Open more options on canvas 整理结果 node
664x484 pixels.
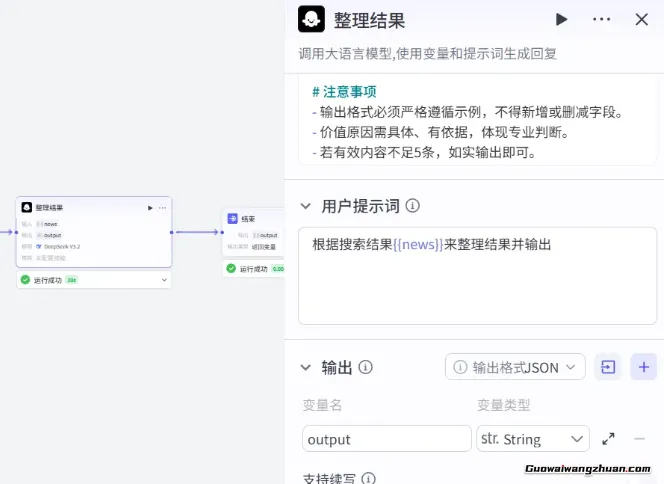[x=163, y=208]
